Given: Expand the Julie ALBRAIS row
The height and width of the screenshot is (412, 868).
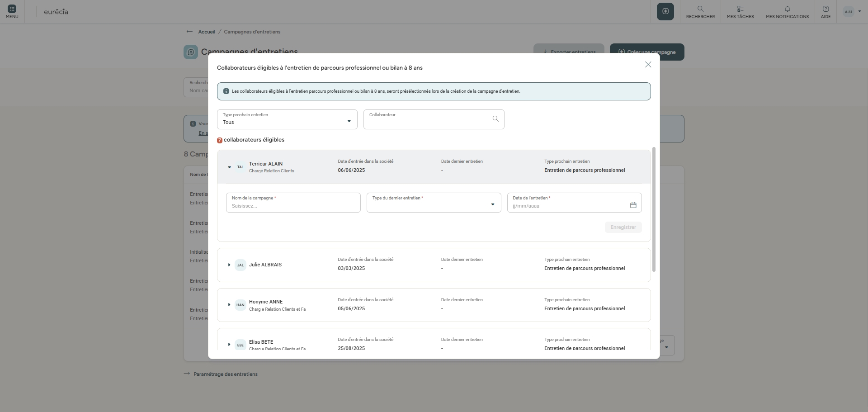Looking at the screenshot, I should [229, 265].
